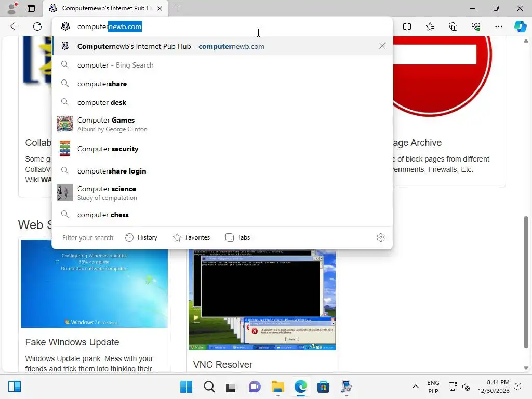Filter search by Favorites
The height and width of the screenshot is (399, 532).
click(191, 237)
